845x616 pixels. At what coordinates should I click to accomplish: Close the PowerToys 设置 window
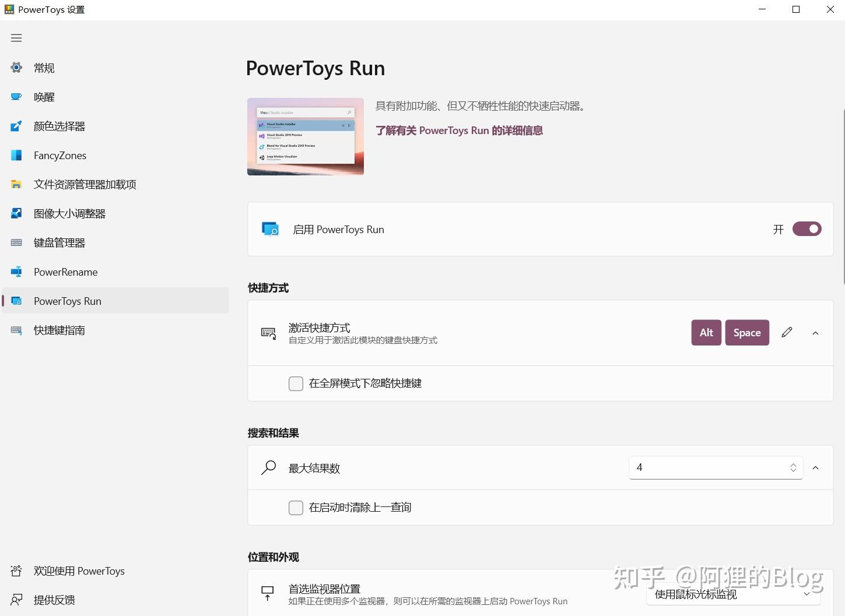pyautogui.click(x=830, y=9)
